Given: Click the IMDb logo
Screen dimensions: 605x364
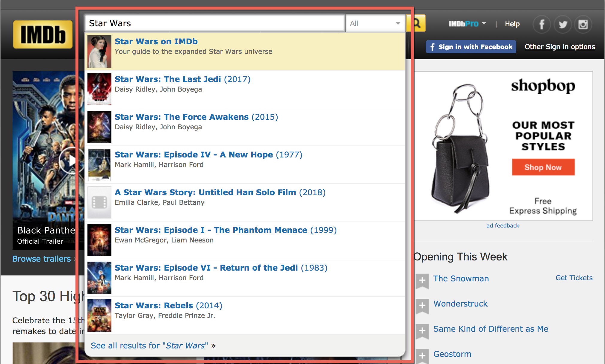Looking at the screenshot, I should (x=43, y=34).
